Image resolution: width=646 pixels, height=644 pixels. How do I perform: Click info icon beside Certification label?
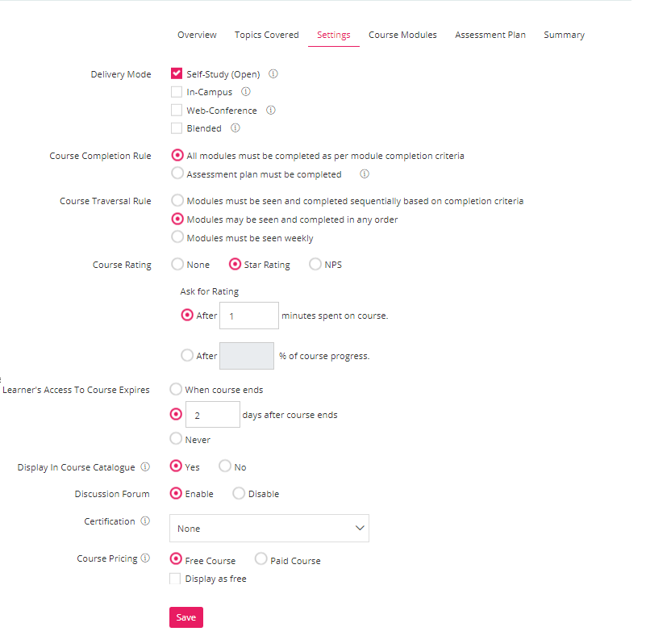[x=145, y=521]
